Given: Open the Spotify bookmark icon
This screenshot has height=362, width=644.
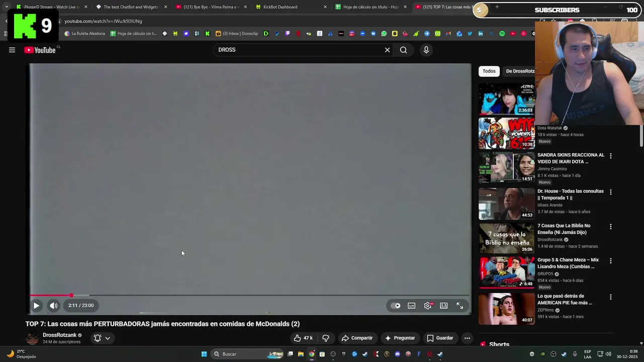Looking at the screenshot, I should point(502,34).
